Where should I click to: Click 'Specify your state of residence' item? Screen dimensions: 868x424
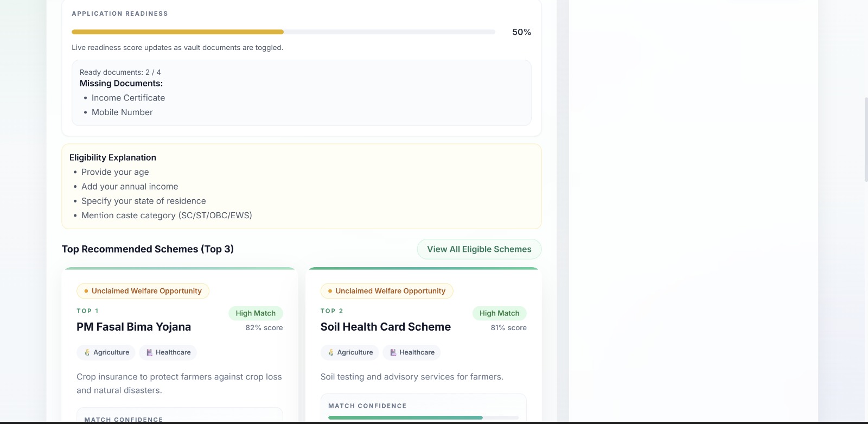[144, 201]
